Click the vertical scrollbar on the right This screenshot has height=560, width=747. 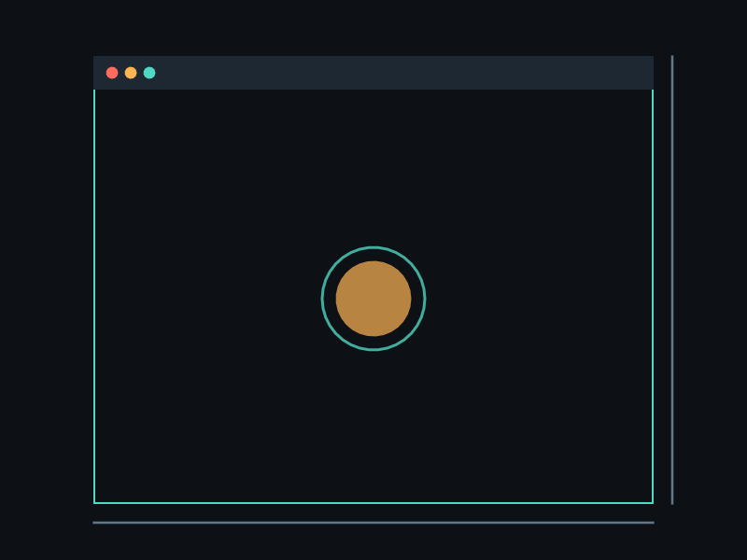672,280
